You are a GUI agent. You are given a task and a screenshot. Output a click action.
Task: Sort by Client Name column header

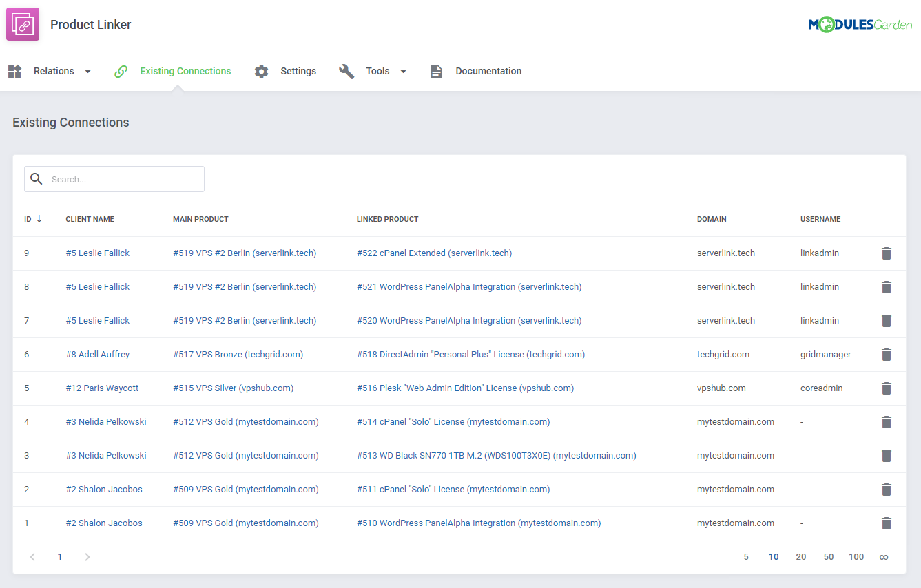pos(90,219)
